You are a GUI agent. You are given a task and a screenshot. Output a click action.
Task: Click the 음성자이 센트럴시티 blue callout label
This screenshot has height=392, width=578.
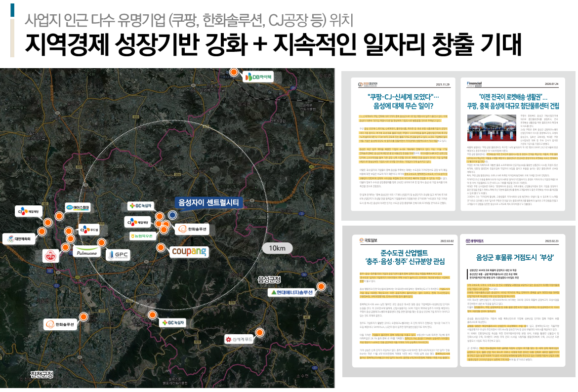pyautogui.click(x=208, y=202)
